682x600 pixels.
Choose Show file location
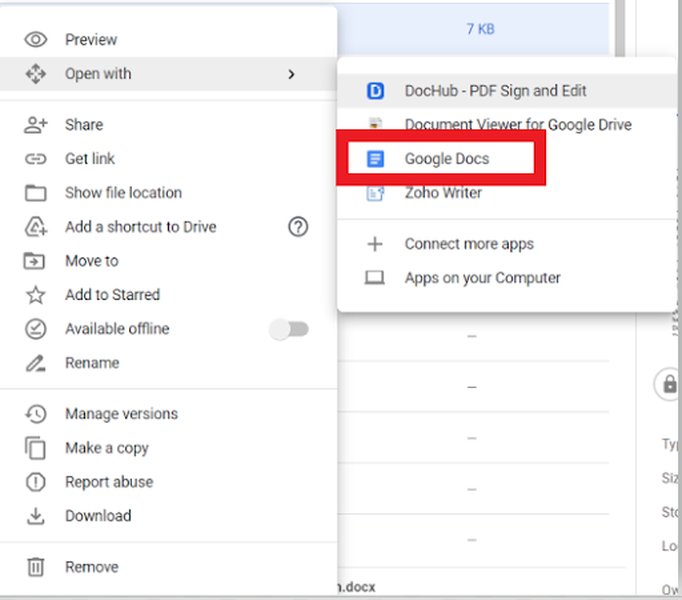(168, 193)
